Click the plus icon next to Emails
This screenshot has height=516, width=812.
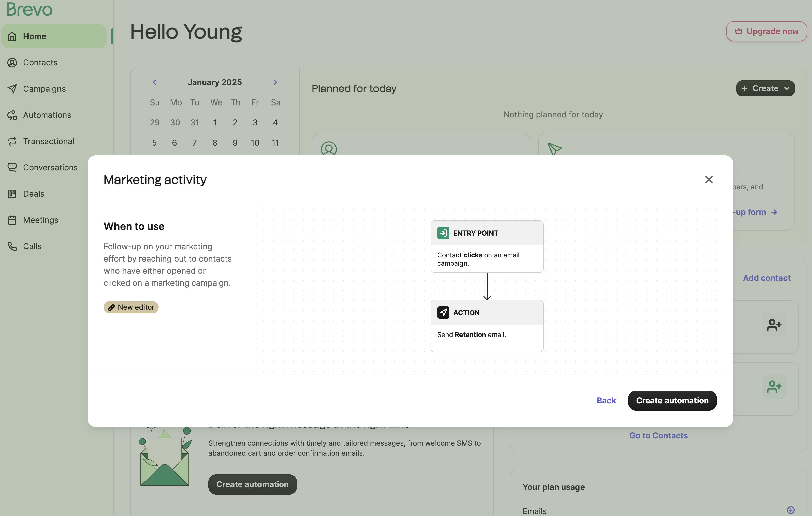790,510
